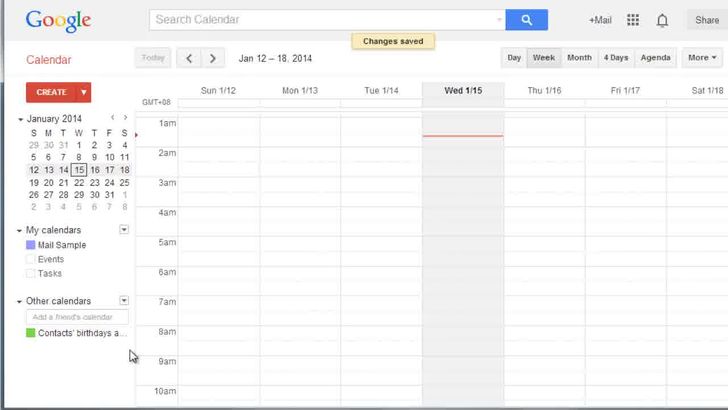The image size is (728, 410).
Task: Switch to Agenda view
Action: [x=655, y=58]
